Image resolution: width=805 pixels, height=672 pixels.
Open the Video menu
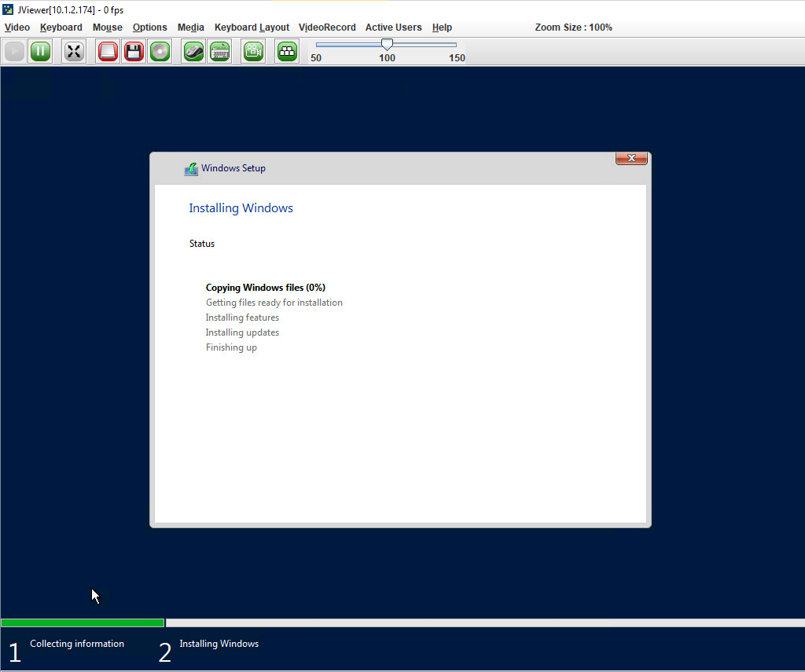pyautogui.click(x=17, y=28)
